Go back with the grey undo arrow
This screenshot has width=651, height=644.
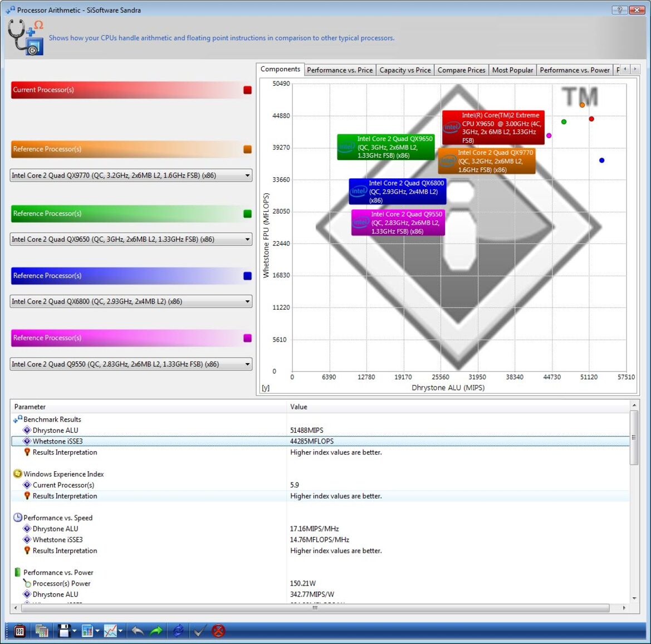pos(138,631)
